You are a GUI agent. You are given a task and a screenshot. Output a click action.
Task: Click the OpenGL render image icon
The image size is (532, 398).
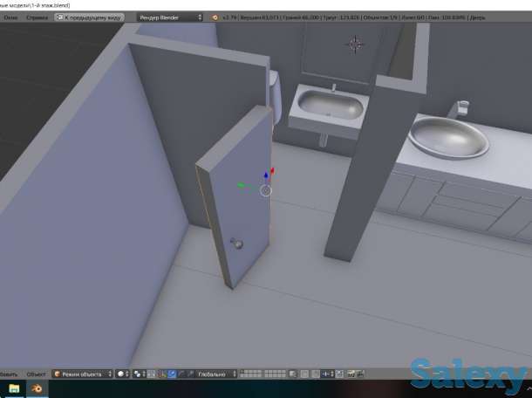click(x=351, y=374)
